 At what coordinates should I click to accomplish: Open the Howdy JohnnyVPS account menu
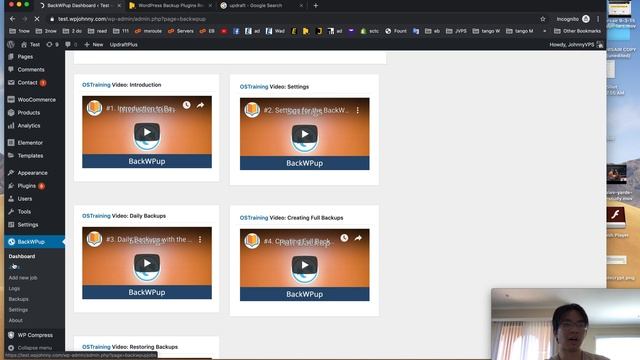[x=576, y=44]
